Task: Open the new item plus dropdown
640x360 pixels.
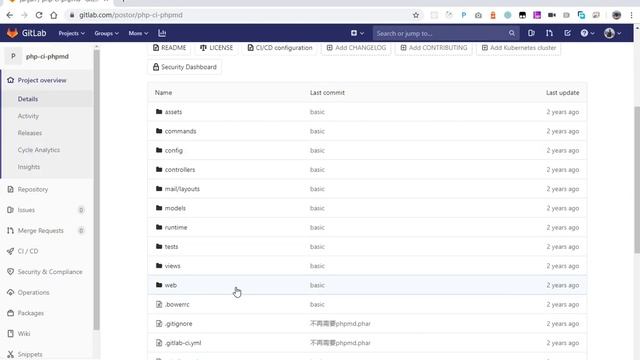Action: coord(357,33)
